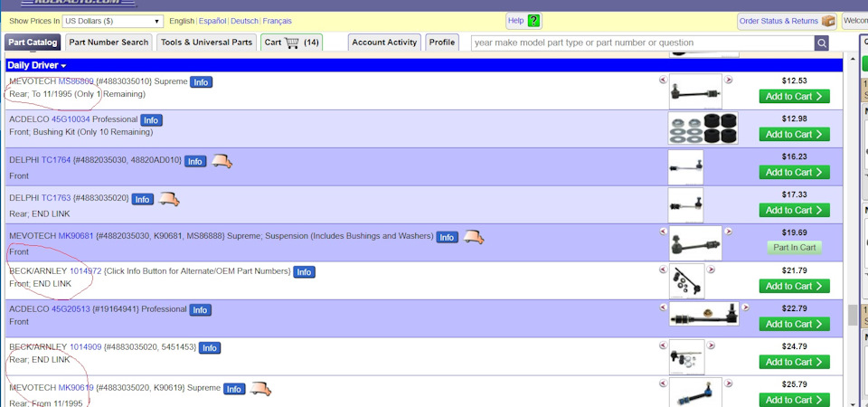This screenshot has height=407, width=868.
Task: Add $25.79 Mevotech MK90619 to cart
Action: [x=795, y=400]
